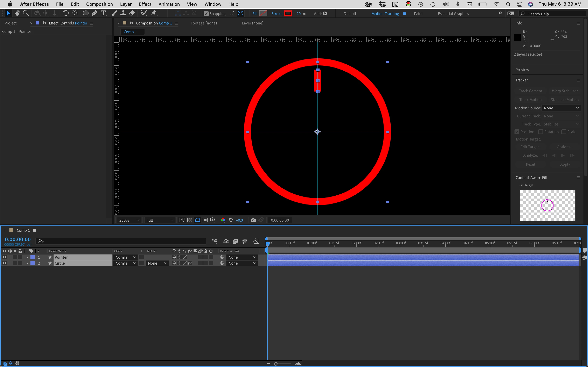Viewport: 588px width, 367px height.
Task: Click the snapshot camera icon
Action: tap(253, 220)
